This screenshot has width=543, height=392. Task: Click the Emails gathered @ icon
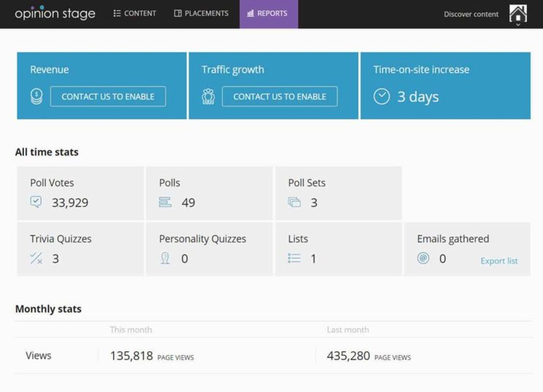click(x=423, y=258)
